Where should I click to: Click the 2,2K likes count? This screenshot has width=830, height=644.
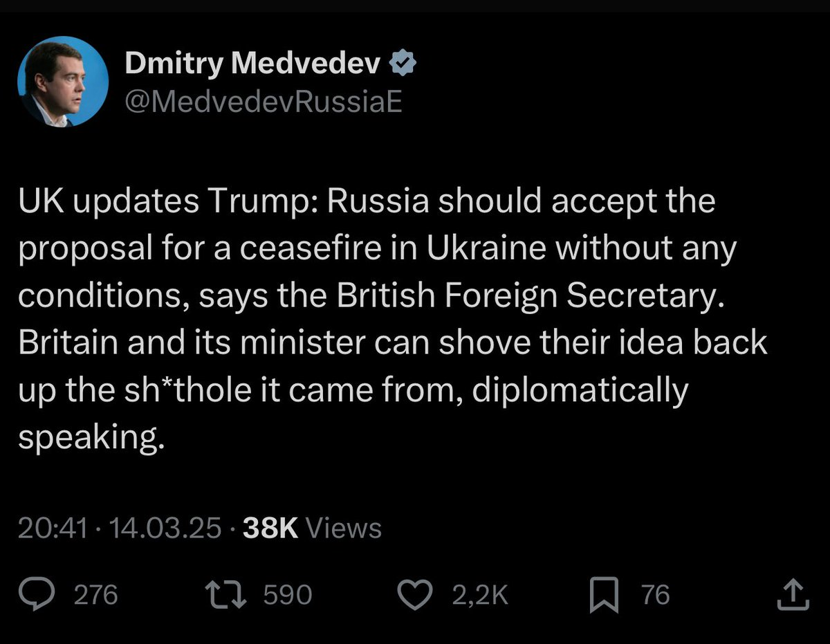tap(480, 596)
